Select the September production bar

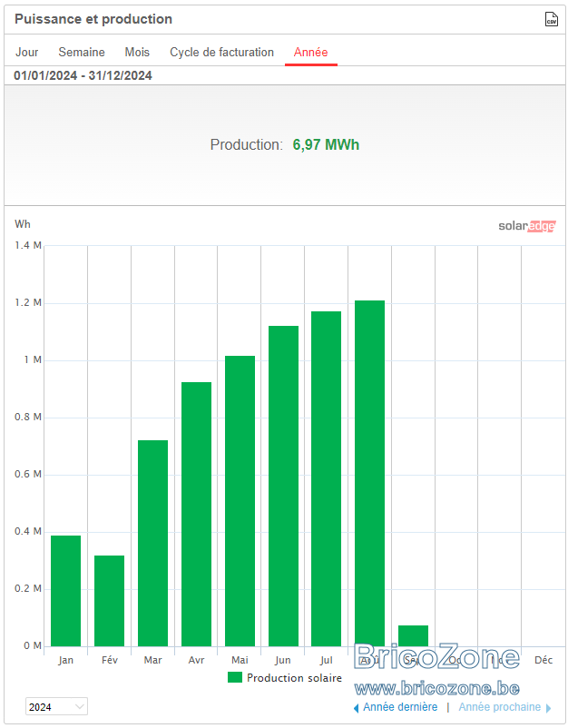coord(413,635)
